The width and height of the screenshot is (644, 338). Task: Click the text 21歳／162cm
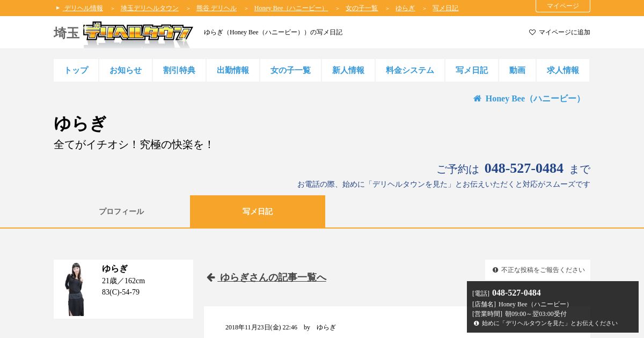pos(123,281)
